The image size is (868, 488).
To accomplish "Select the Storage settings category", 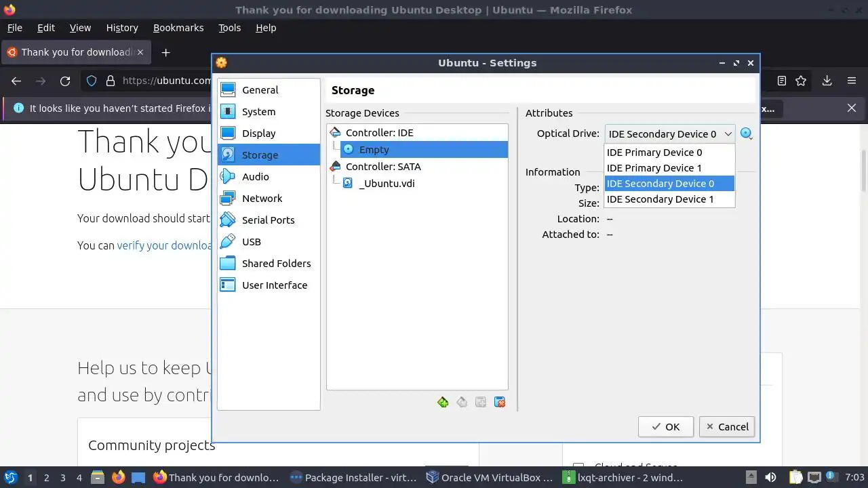I will (269, 155).
